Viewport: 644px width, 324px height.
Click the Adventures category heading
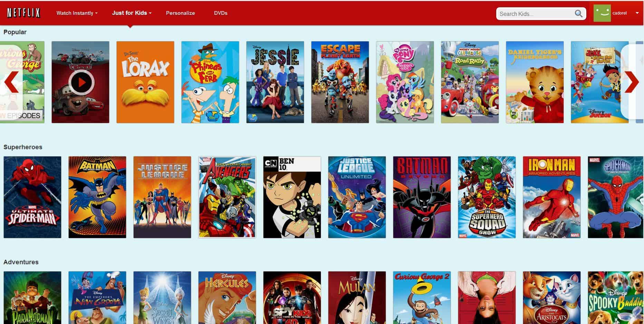point(21,262)
